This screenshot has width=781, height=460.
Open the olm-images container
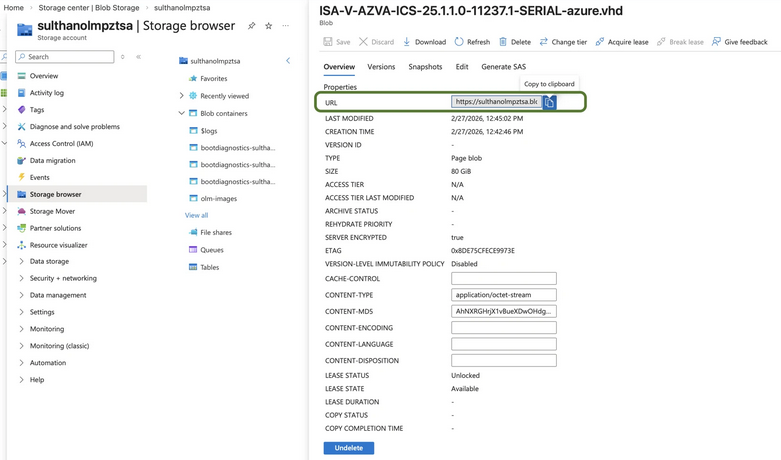(x=218, y=198)
